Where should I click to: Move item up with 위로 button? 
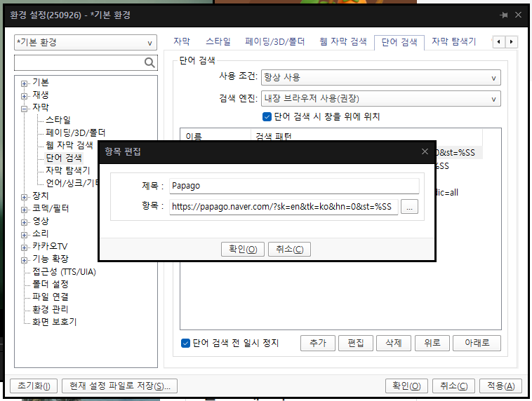point(432,343)
